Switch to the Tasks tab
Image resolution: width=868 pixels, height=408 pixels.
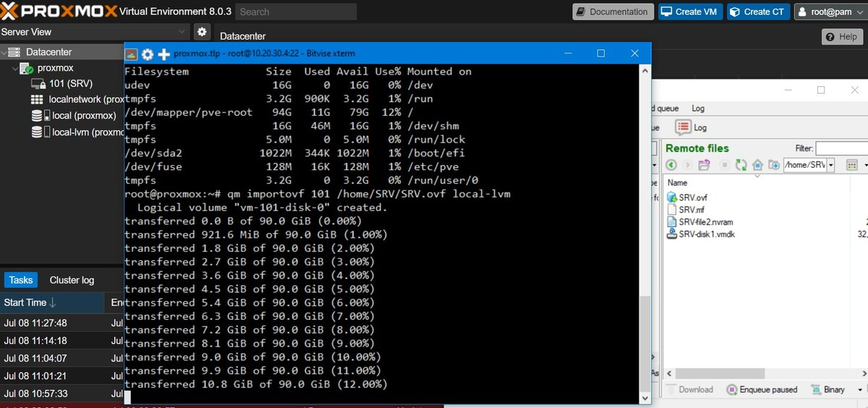coord(21,280)
